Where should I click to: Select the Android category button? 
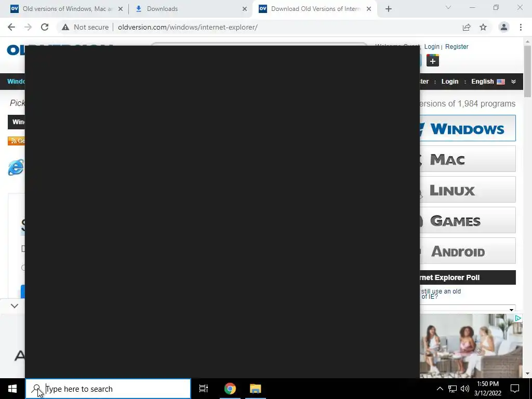468,251
